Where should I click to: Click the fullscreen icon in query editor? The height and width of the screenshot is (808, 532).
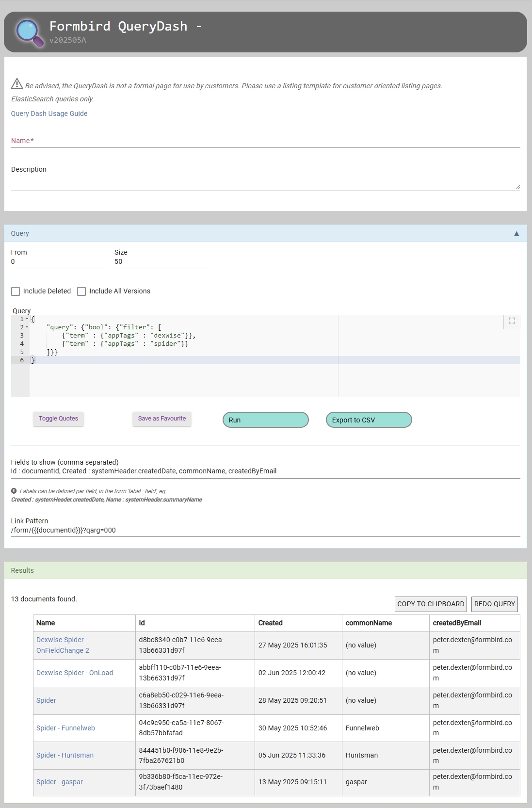(x=512, y=321)
